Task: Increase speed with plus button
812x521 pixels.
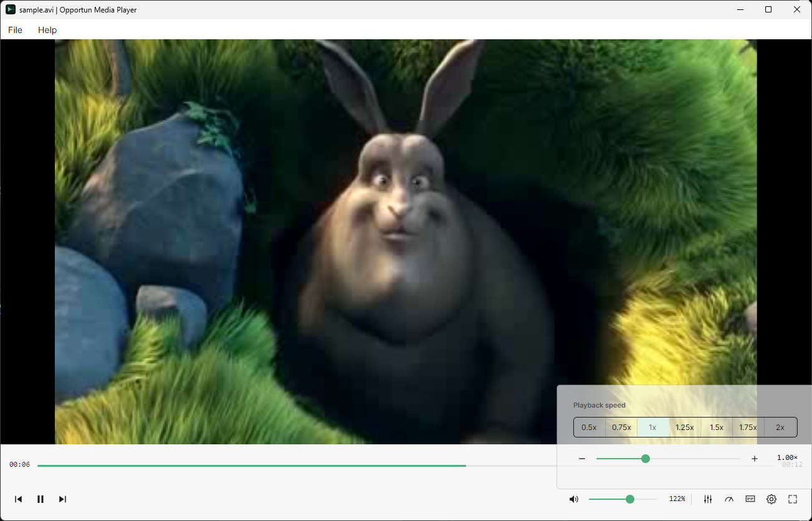Action: point(755,459)
